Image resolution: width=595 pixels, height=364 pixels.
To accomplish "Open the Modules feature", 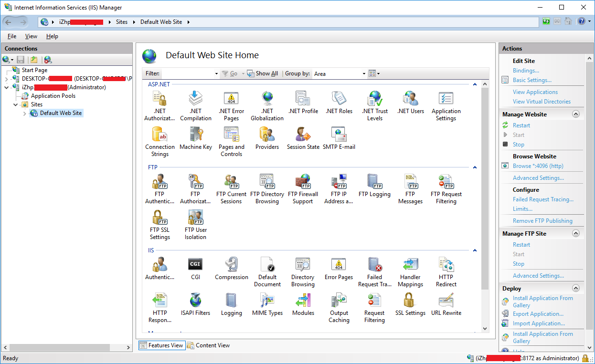I will coord(303,304).
